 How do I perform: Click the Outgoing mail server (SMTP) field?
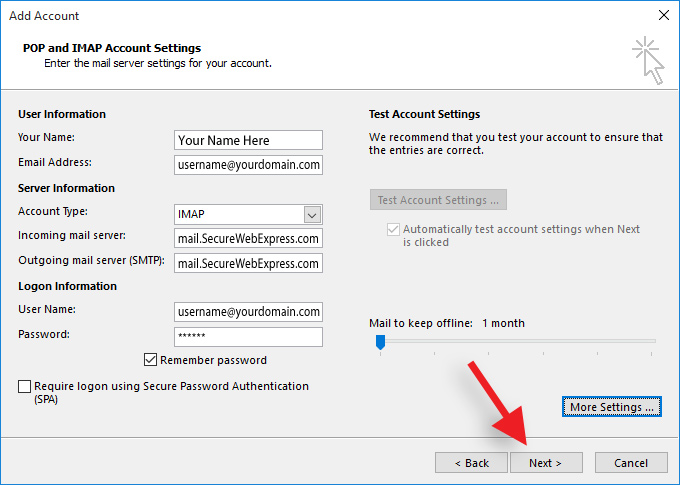click(x=248, y=263)
